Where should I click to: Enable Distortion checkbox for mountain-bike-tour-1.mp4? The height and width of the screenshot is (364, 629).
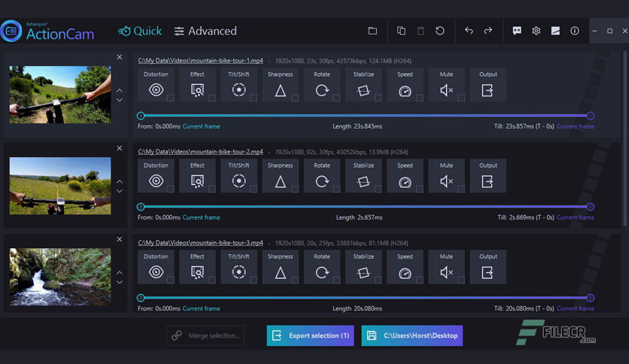click(171, 98)
